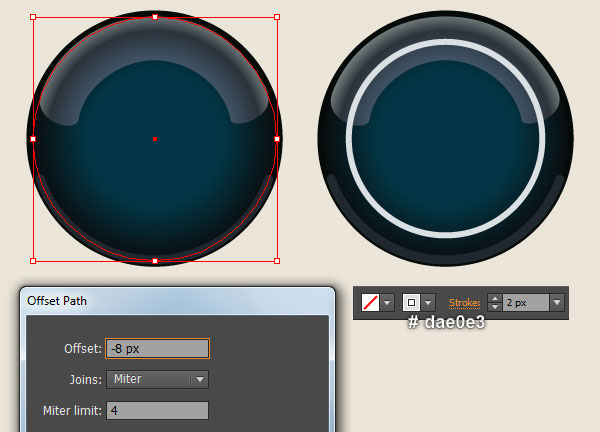The image size is (600, 432).
Task: Open the stroke weight dropdown arrow
Action: tap(557, 303)
